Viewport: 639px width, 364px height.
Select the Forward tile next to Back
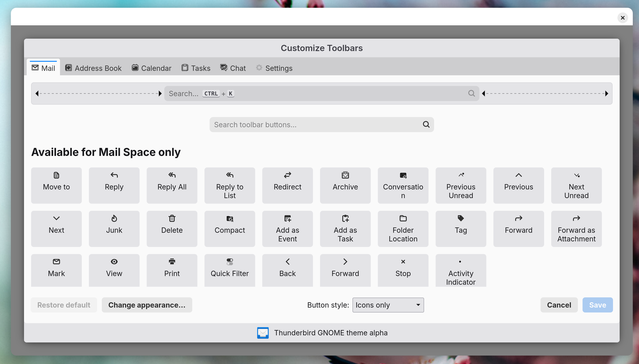(345, 270)
